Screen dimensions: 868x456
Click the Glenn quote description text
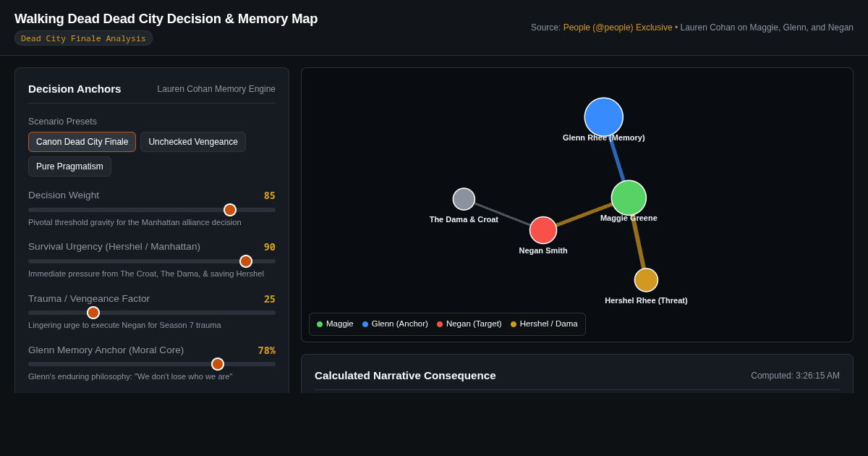pyautogui.click(x=130, y=376)
